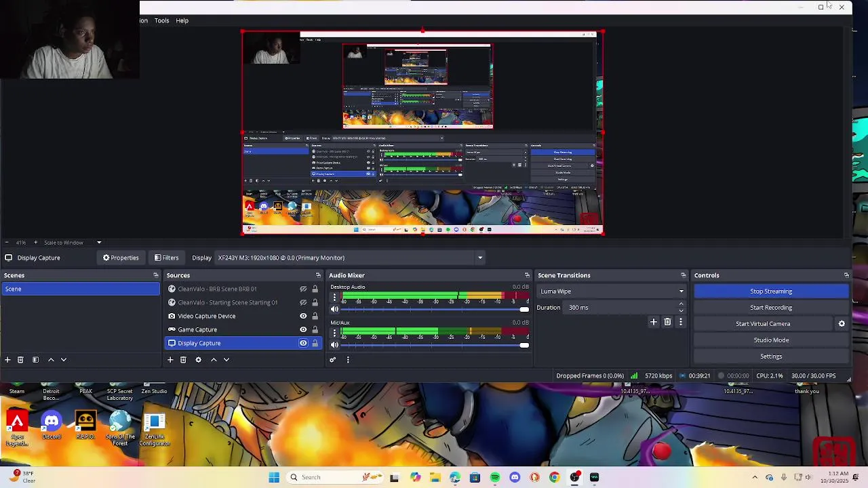The width and height of the screenshot is (868, 488).
Task: Toggle lock on Video Capture Device
Action: pyautogui.click(x=315, y=316)
